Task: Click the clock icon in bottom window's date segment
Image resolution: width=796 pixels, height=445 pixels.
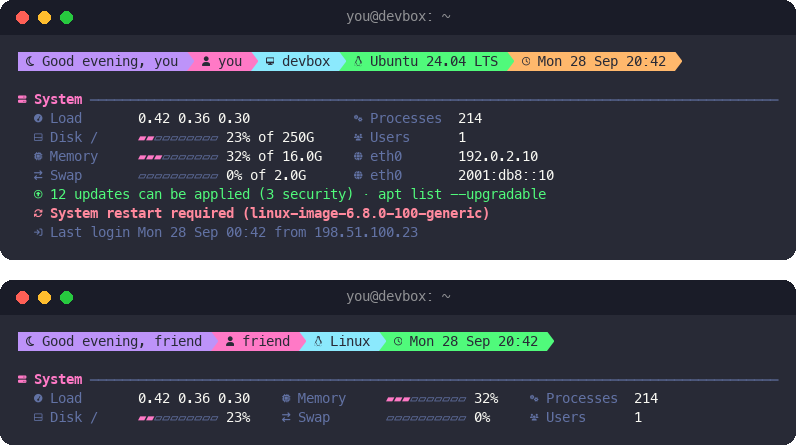Action: 398,341
